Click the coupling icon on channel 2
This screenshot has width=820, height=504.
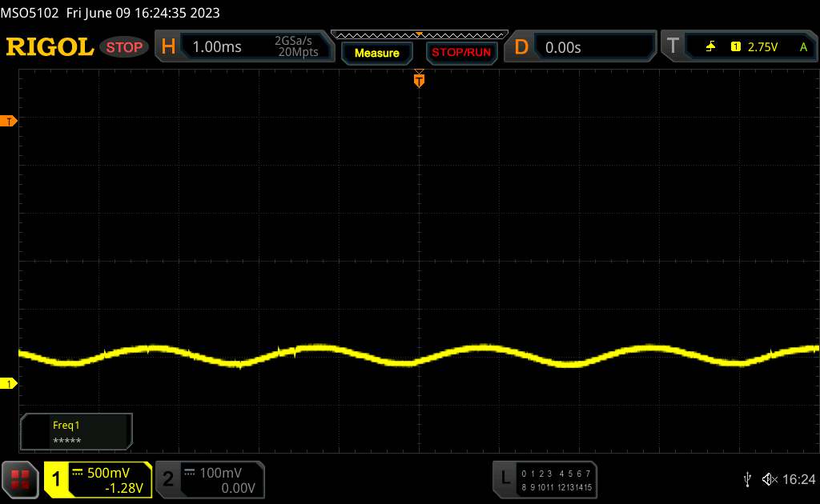(189, 473)
